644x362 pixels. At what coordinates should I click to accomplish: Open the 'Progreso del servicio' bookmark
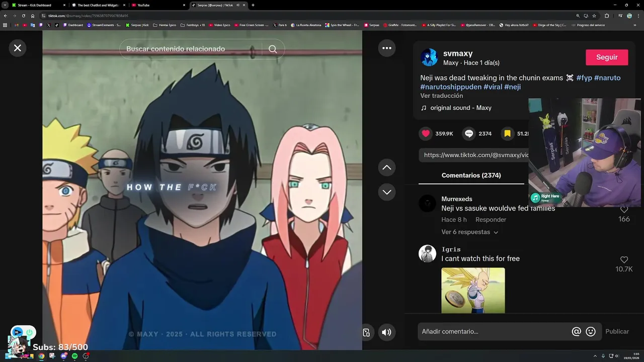click(588, 25)
